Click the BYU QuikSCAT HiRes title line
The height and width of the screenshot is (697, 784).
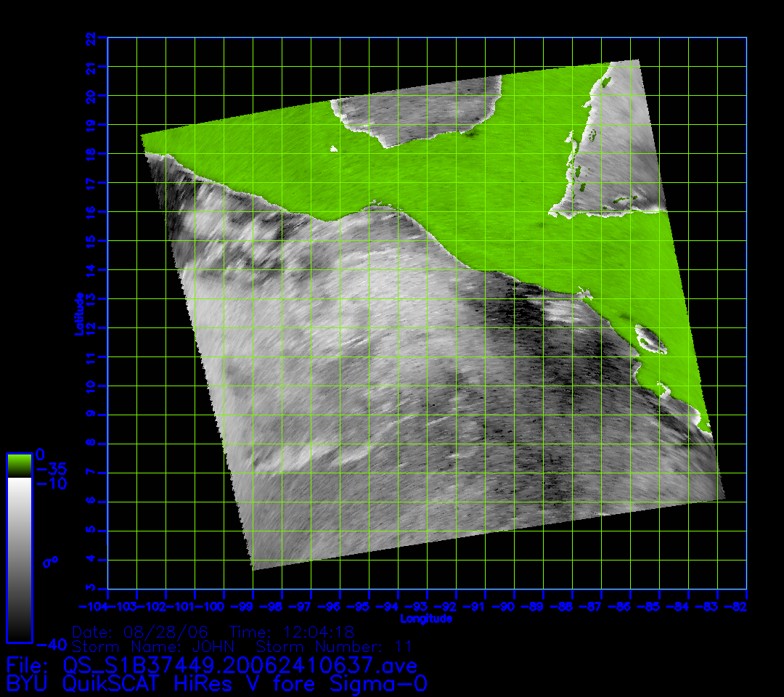pos(216,684)
